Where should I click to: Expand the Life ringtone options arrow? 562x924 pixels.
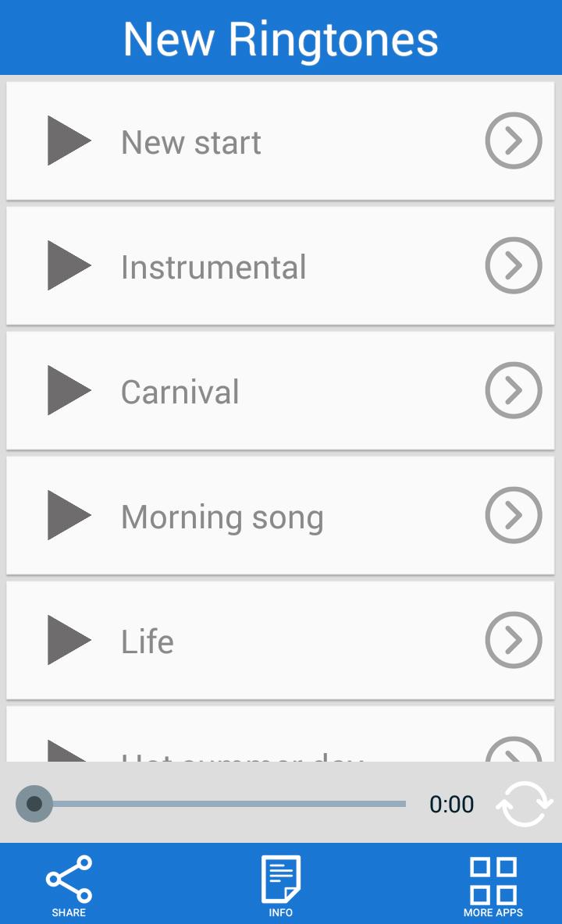[513, 640]
